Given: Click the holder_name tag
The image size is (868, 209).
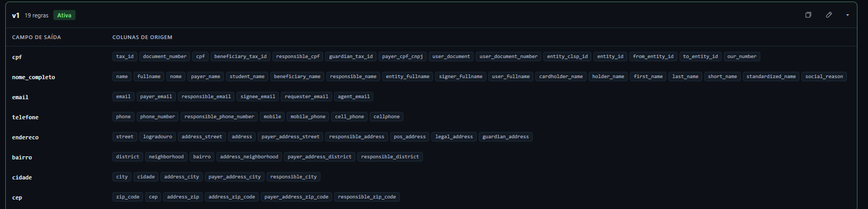Looking at the screenshot, I should point(608,77).
